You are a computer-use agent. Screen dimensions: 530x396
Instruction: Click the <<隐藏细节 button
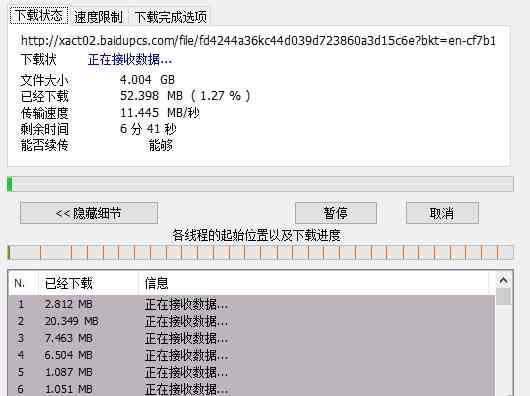(x=89, y=213)
